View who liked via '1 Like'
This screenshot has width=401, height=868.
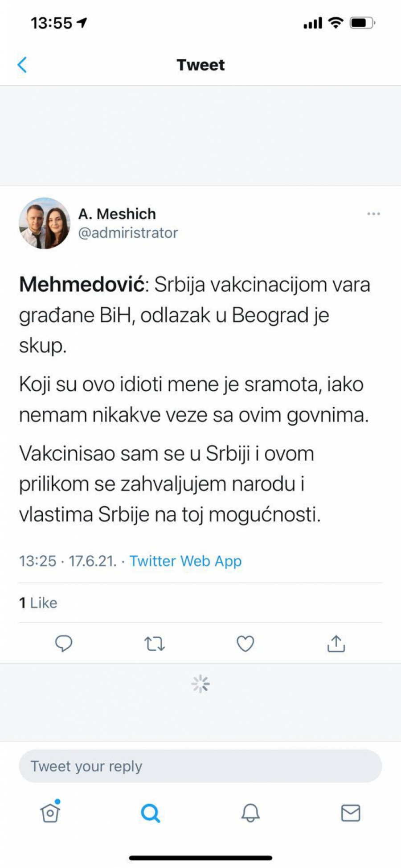[38, 603]
